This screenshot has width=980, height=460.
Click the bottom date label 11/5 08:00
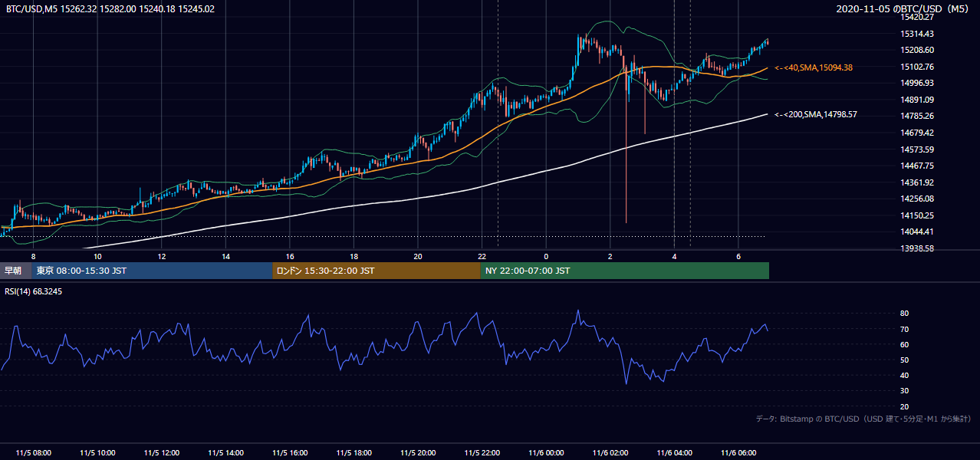tap(34, 453)
